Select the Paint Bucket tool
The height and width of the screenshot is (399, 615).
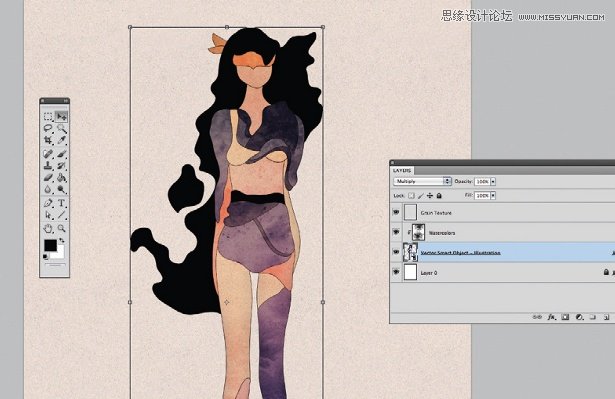tap(61, 177)
